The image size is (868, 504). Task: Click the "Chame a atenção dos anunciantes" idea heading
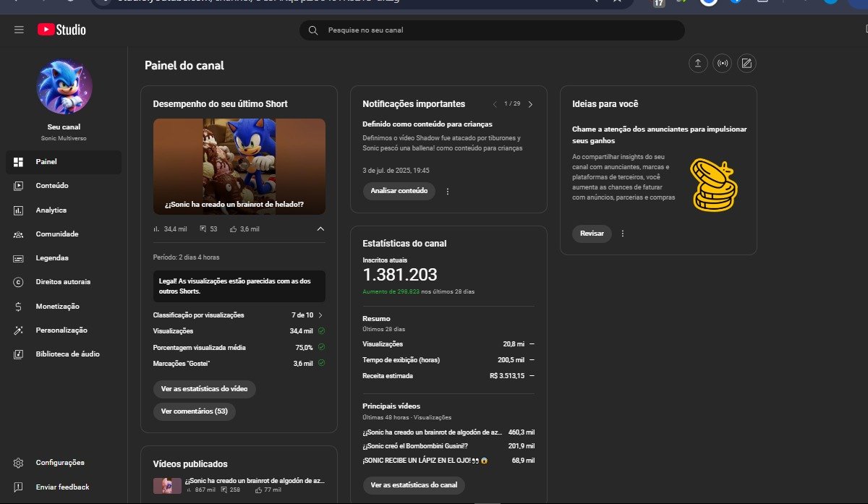pos(660,135)
